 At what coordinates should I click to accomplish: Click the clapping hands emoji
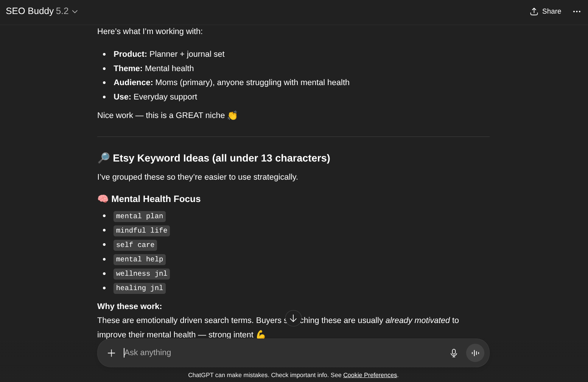coord(232,115)
